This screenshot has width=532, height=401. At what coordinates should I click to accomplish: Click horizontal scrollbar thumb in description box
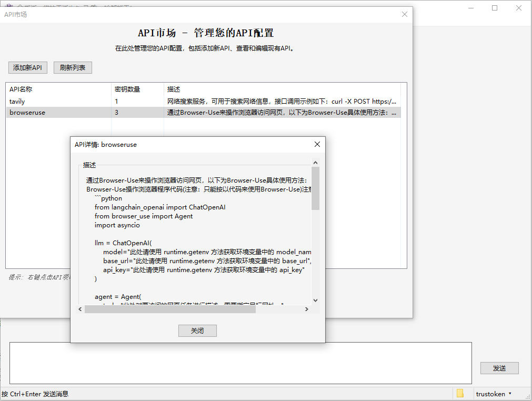click(x=170, y=309)
